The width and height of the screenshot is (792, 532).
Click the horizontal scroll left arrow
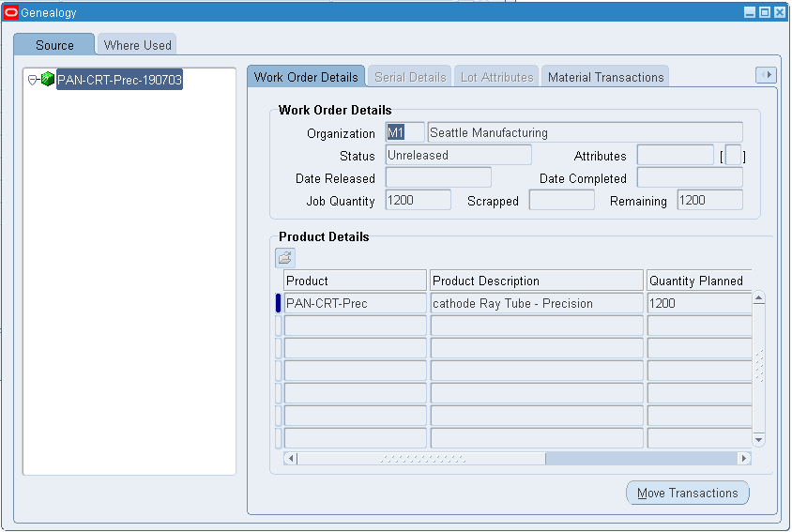291,458
